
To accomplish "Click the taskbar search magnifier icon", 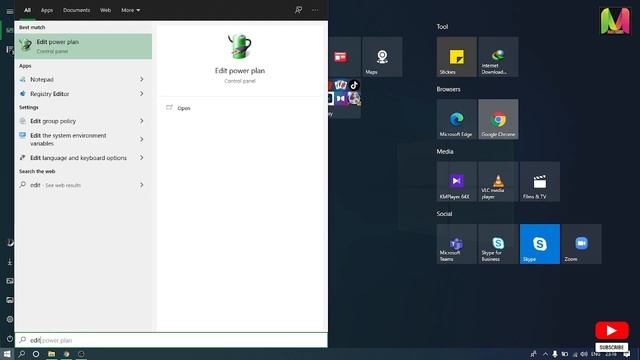I will click(22, 354).
